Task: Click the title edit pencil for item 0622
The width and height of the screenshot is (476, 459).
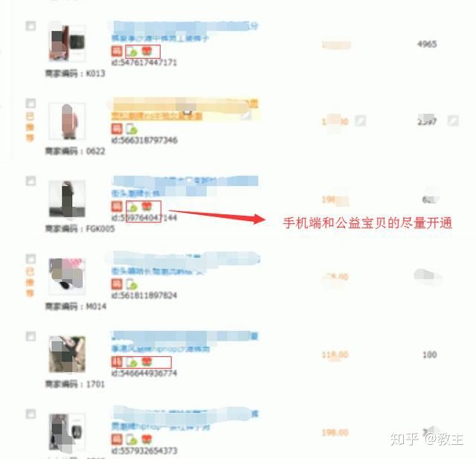Action: click(x=246, y=115)
